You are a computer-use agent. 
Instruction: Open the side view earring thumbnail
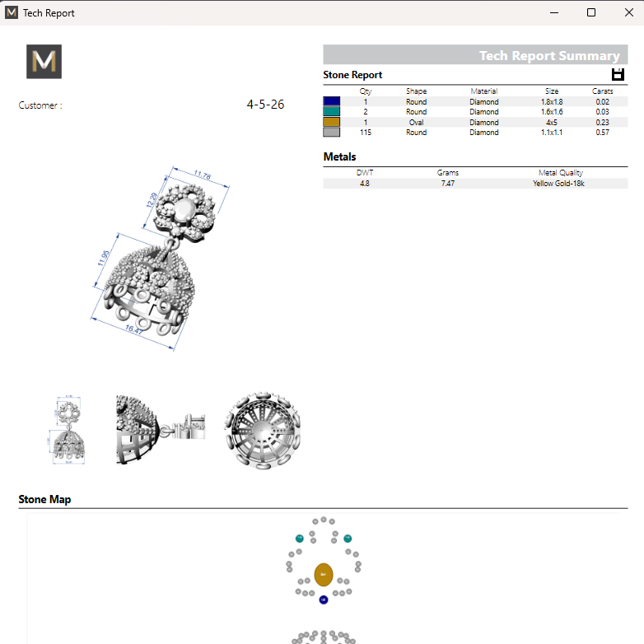point(161,430)
